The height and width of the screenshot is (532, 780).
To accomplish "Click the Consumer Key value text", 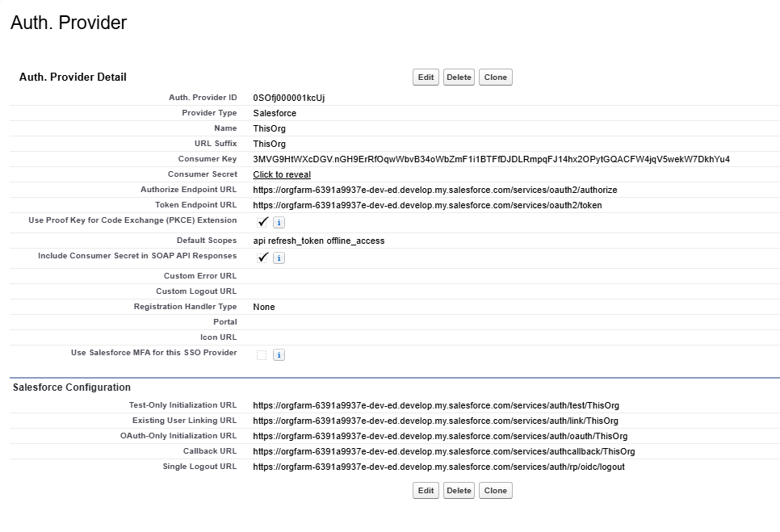I will [491, 159].
